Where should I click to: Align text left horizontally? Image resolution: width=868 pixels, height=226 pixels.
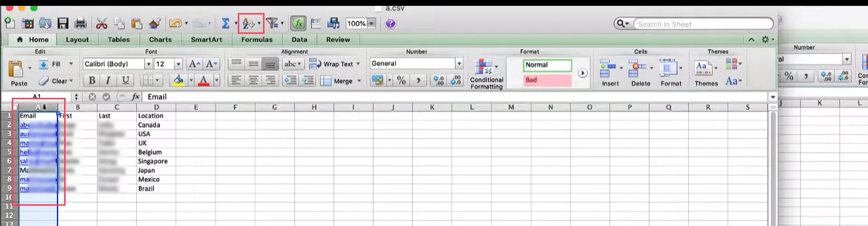[x=236, y=81]
